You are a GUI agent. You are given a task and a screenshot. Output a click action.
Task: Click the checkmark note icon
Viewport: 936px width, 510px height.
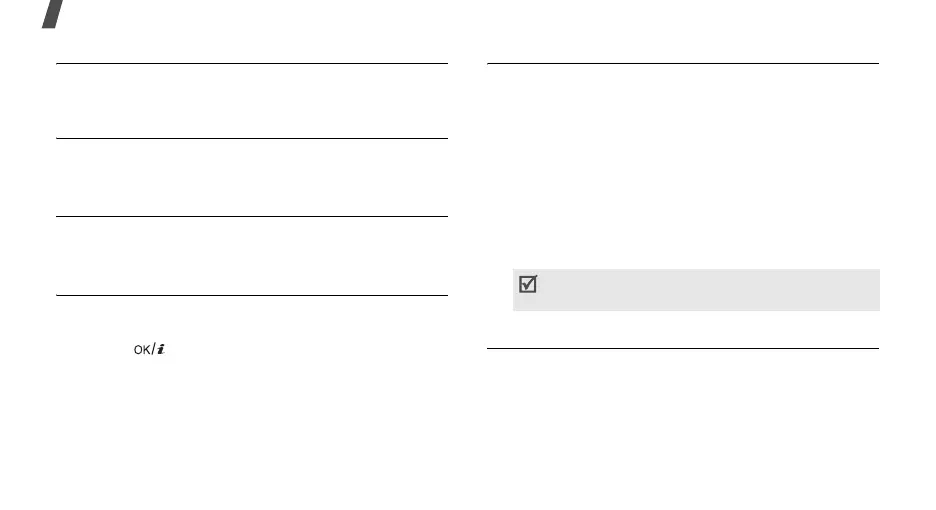(x=529, y=285)
